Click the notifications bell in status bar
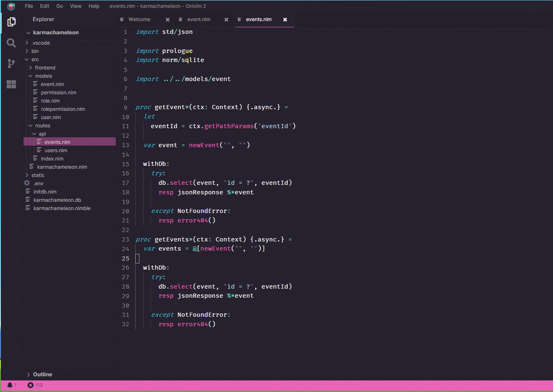Screen dimensions: 553x392 coord(10,385)
